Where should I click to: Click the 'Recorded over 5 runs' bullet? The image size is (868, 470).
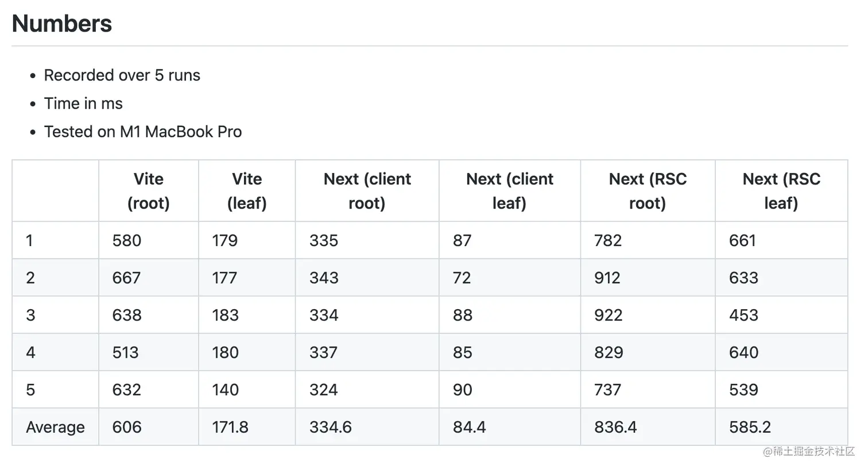coord(122,75)
